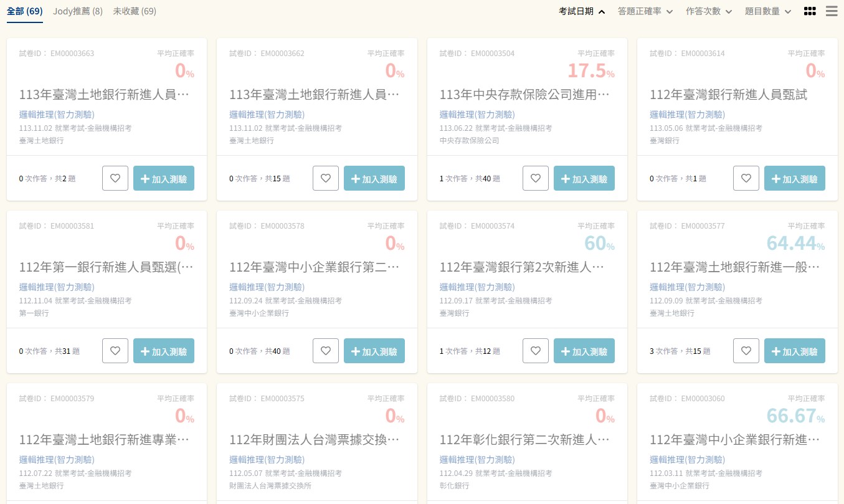844x504 pixels.
Task: Click 加入測驗 for exam EM00003577
Action: (795, 351)
